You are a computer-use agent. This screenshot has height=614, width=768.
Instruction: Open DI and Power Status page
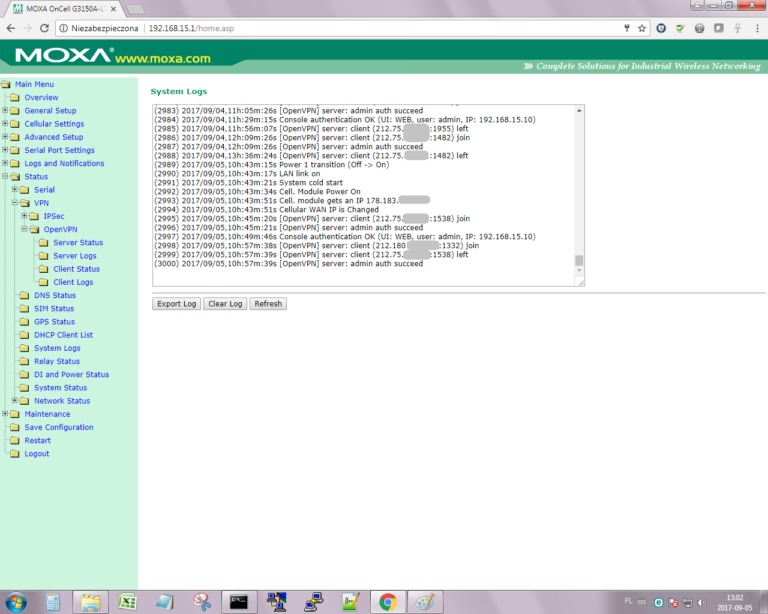[x=72, y=375]
